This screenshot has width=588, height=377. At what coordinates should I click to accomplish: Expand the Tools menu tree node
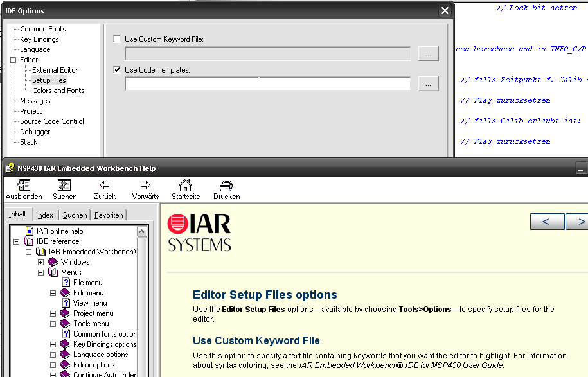click(53, 324)
